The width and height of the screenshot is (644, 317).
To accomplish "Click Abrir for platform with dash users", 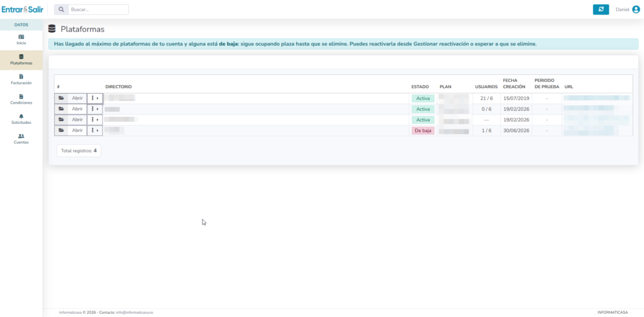I will point(77,120).
